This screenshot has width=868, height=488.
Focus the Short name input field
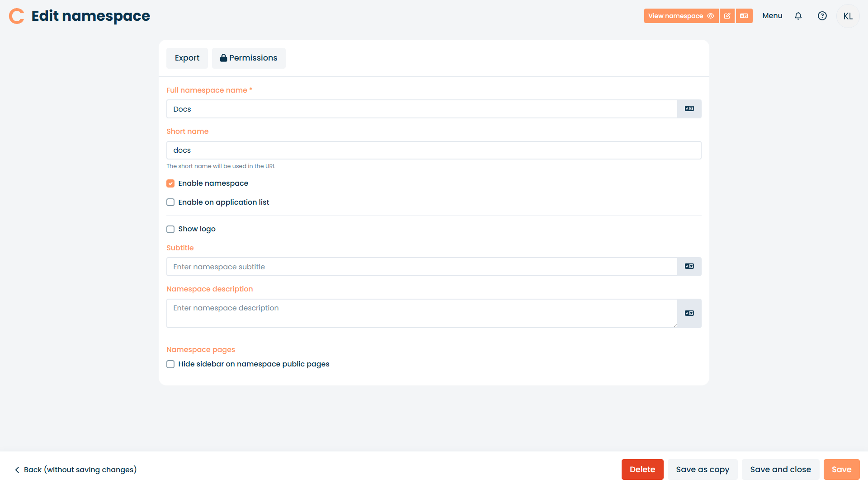click(x=434, y=150)
